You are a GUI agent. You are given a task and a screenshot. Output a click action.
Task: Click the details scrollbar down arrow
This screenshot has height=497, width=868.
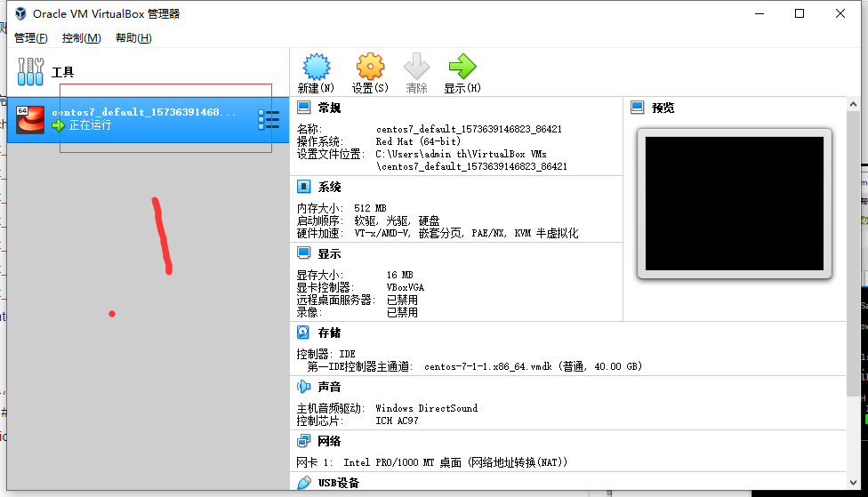coord(853,483)
